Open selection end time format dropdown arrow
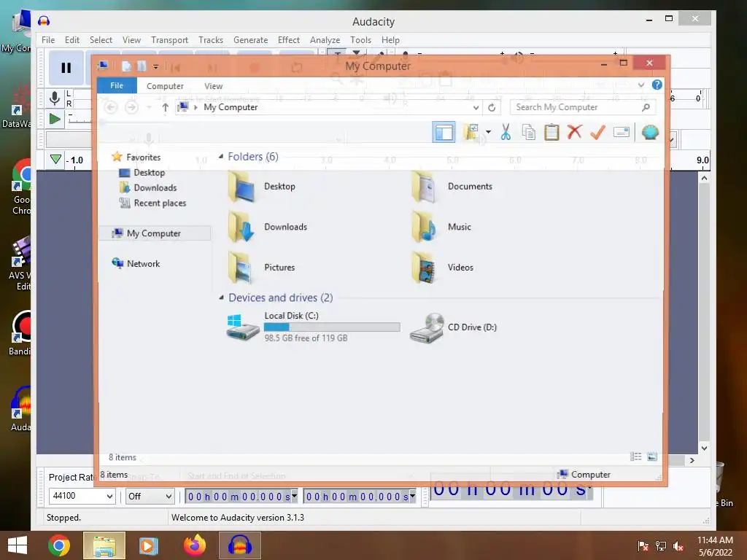Viewport: 747px width, 560px height. click(413, 496)
